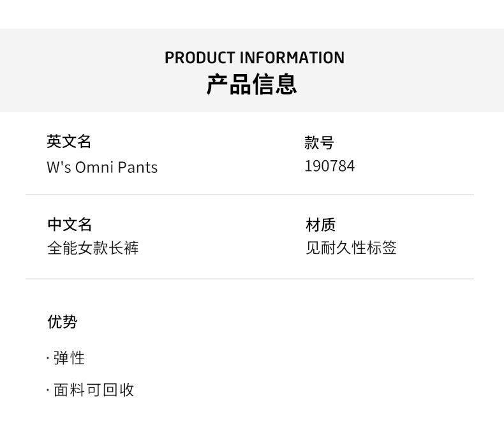The height and width of the screenshot is (423, 504).
Task: Select the 产品信息 title
Action: click(x=252, y=85)
